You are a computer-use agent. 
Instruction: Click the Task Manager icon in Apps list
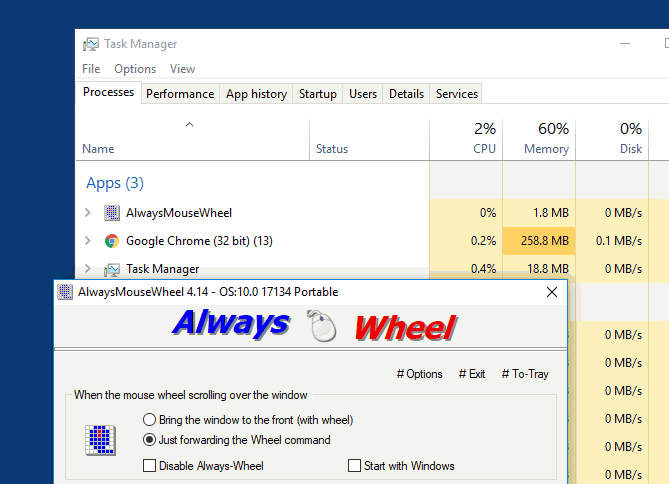pos(112,269)
